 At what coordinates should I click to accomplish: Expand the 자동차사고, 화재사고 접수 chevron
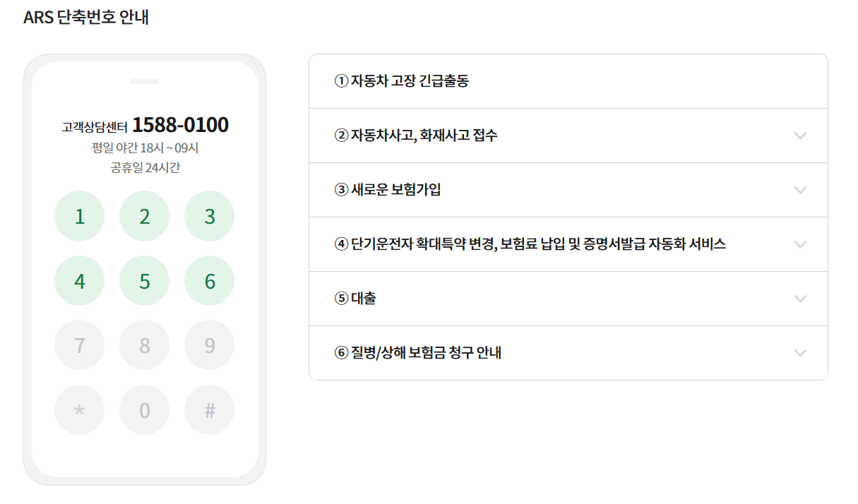coord(800,136)
